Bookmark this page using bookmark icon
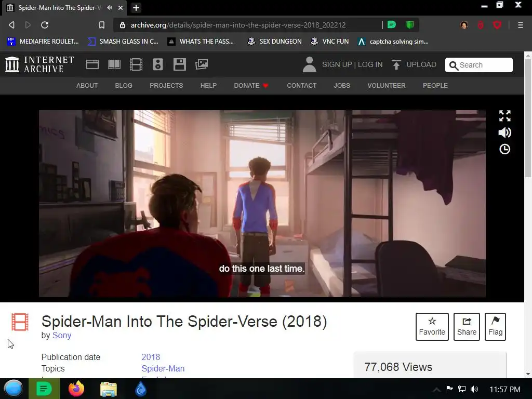The image size is (532, 399). point(101,25)
